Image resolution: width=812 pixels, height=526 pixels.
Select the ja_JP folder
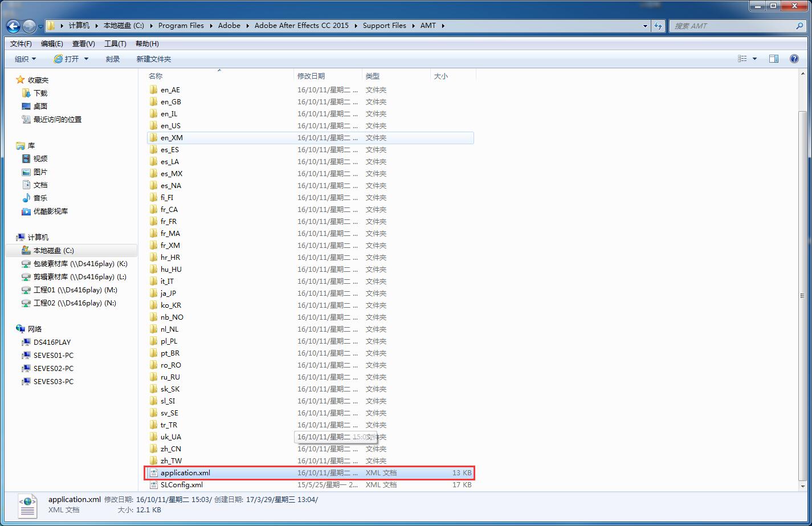coord(310,293)
